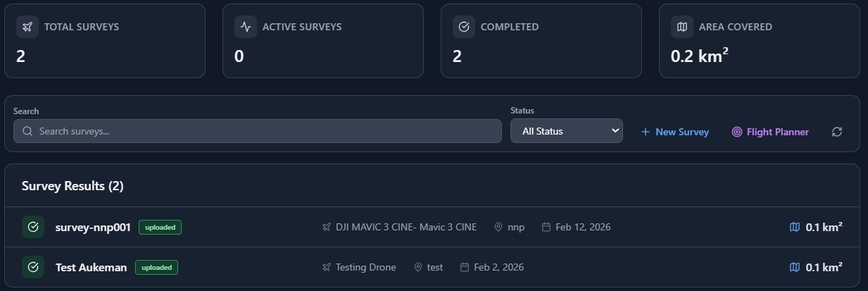
Task: Click the pulse icon in Active Surveys card
Action: pyautogui.click(x=246, y=27)
